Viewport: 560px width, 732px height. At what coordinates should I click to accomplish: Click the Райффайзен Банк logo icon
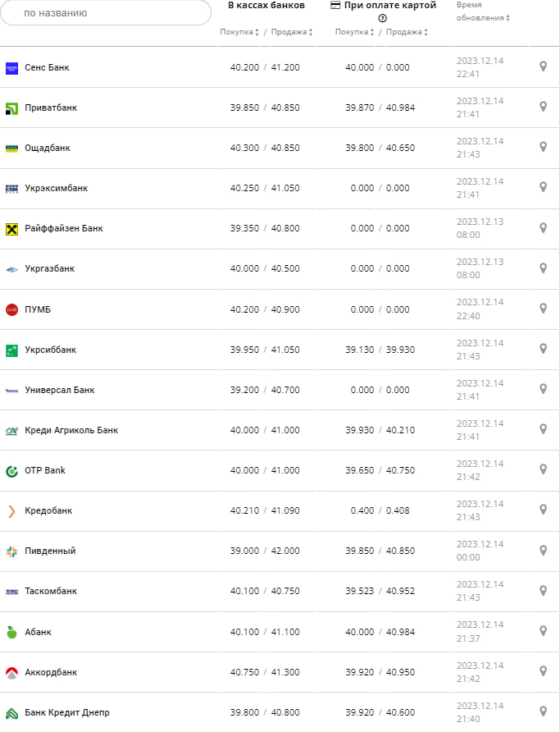[11, 229]
